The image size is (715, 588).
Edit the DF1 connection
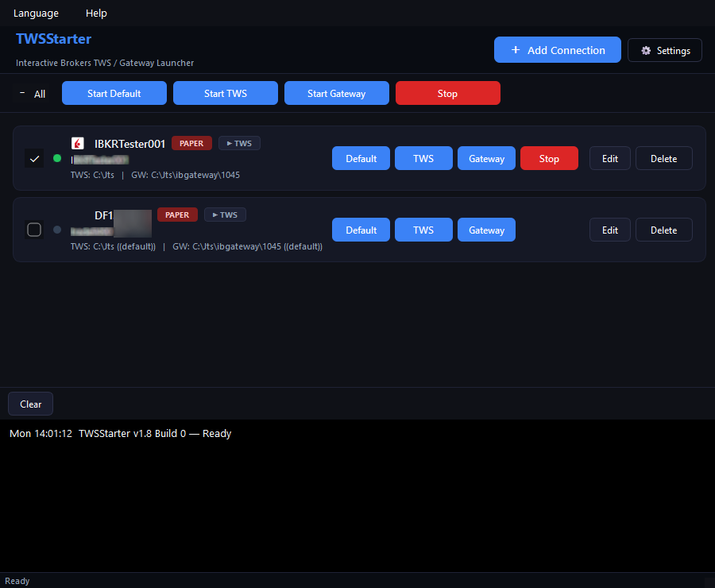(x=610, y=230)
